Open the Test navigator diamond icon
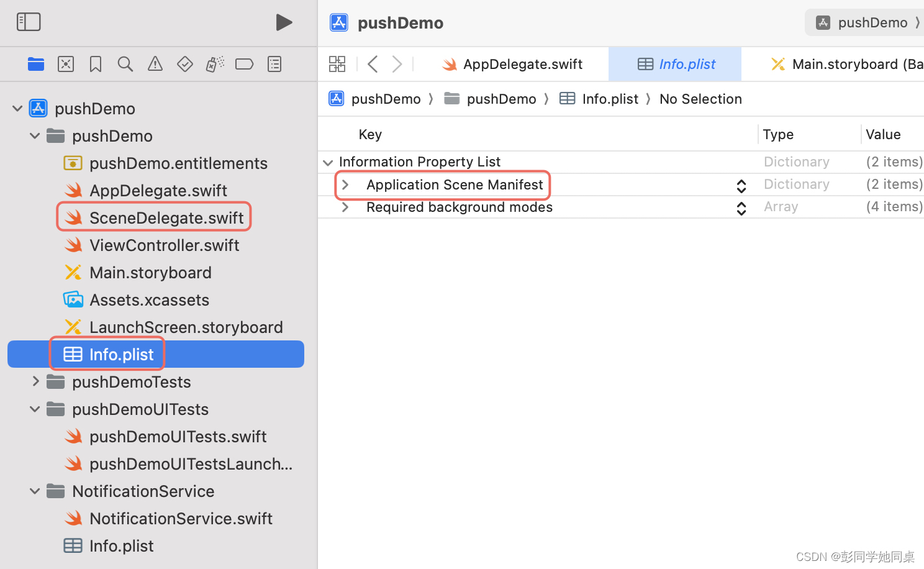 click(x=185, y=64)
